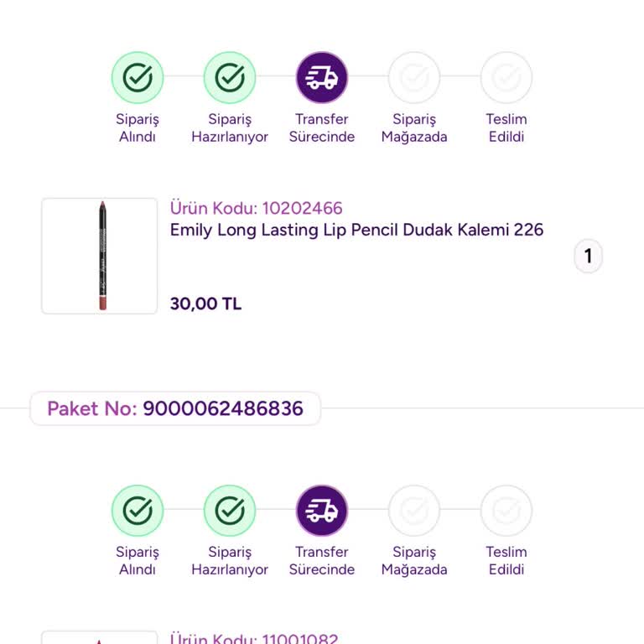Open the lip pencil product thumbnail
Viewport: 644px width, 644px height.
tap(100, 256)
